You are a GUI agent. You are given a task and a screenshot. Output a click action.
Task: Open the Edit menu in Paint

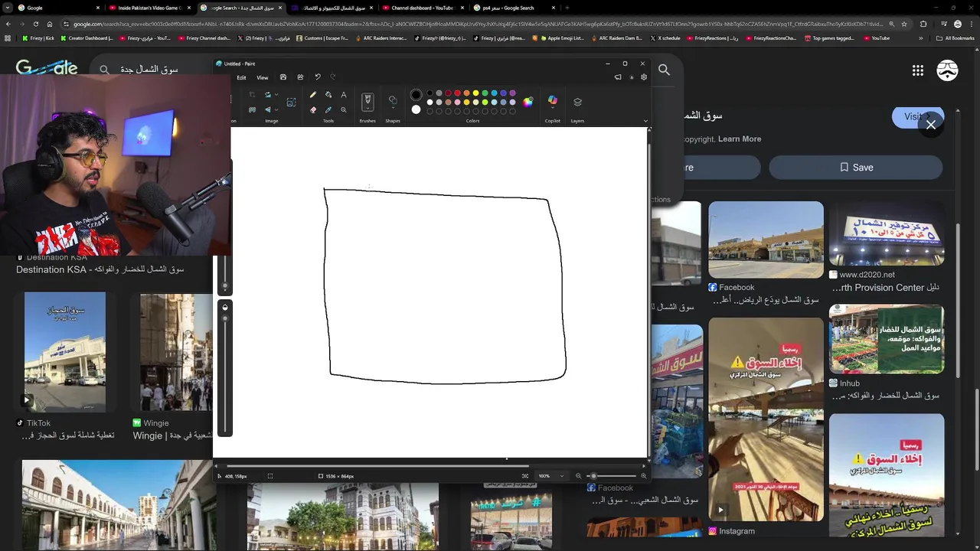click(x=241, y=77)
